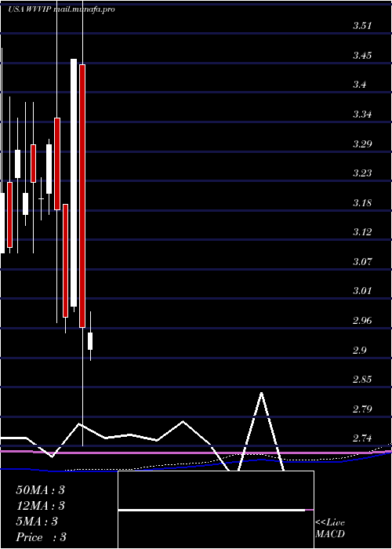
Task: Click the 3.34 price axis label
Action: coord(362,115)
